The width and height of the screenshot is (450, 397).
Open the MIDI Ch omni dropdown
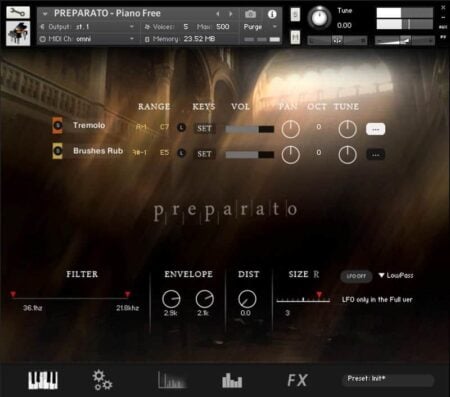[x=87, y=39]
